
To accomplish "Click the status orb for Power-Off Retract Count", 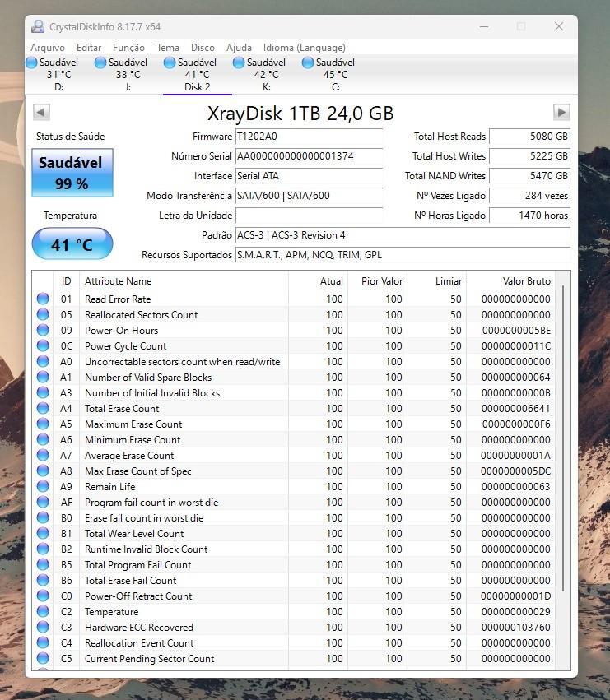I will click(x=43, y=596).
